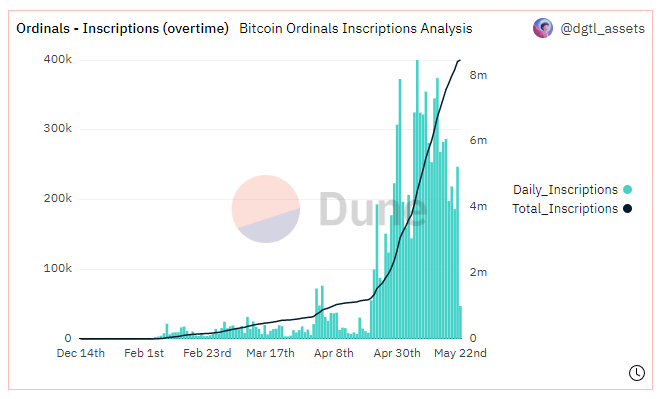Click the Dune watermark logo circle
This screenshot has width=660, height=399.
266,209
